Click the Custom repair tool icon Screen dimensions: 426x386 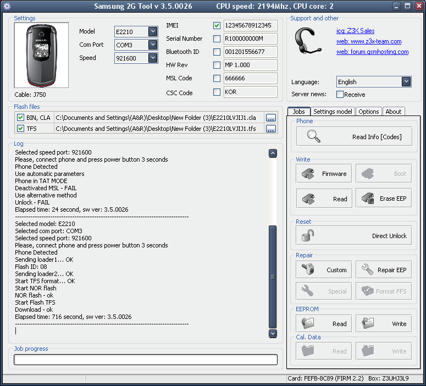[308, 269]
